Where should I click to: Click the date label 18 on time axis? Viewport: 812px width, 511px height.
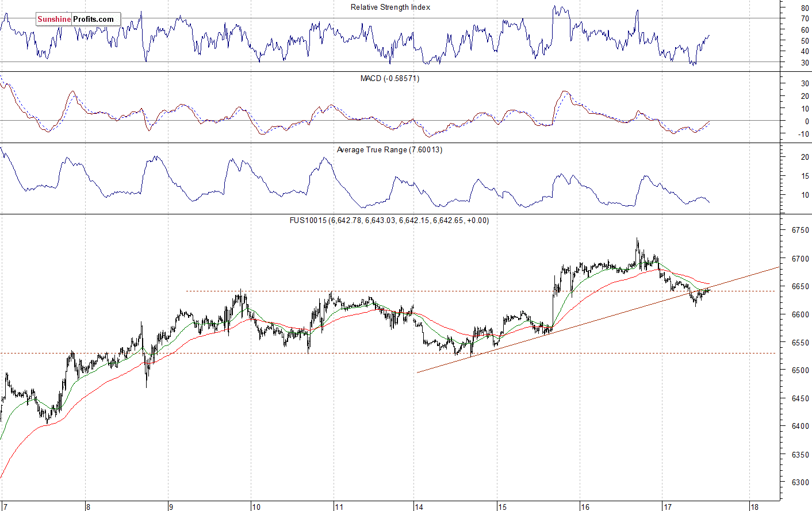(x=754, y=506)
